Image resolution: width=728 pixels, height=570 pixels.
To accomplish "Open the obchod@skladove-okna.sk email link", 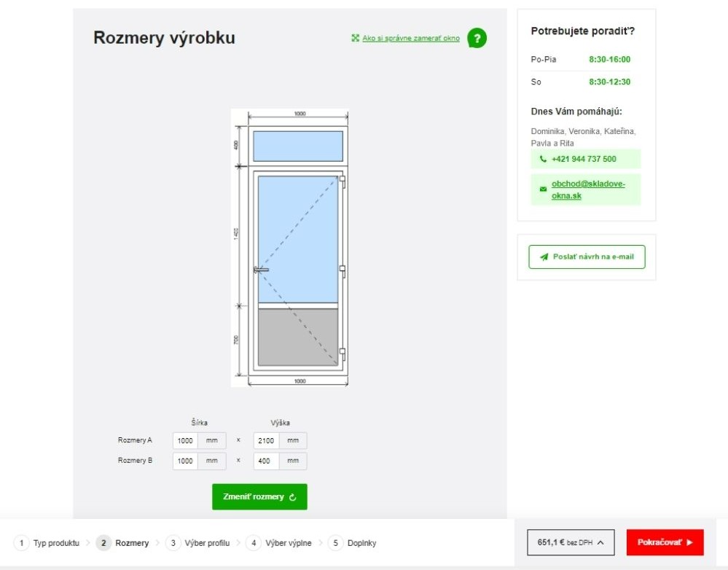I will click(587, 190).
